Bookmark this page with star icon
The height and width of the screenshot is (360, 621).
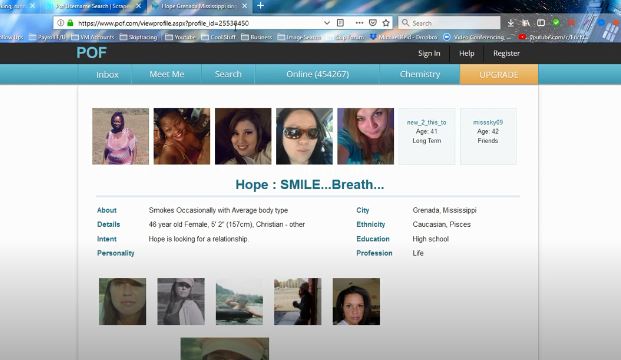tap(386, 23)
